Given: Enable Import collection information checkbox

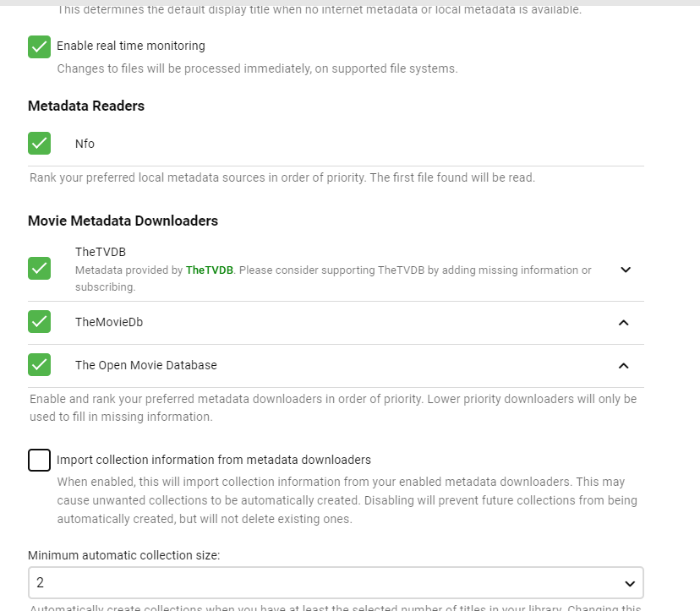Looking at the screenshot, I should click(x=39, y=461).
